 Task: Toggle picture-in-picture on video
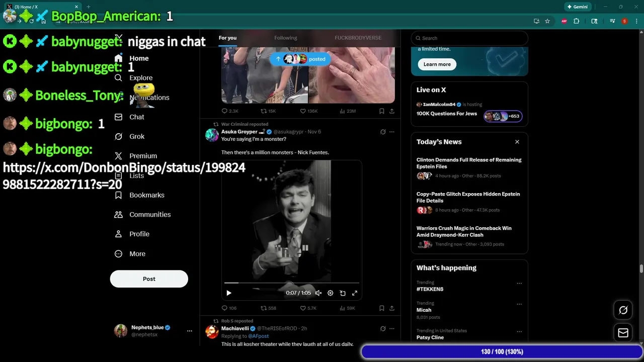343,293
